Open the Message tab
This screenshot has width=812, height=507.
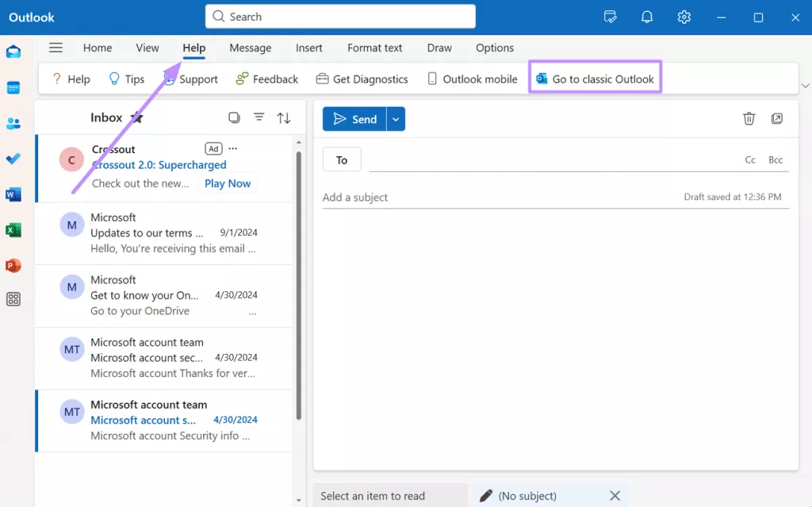point(250,48)
